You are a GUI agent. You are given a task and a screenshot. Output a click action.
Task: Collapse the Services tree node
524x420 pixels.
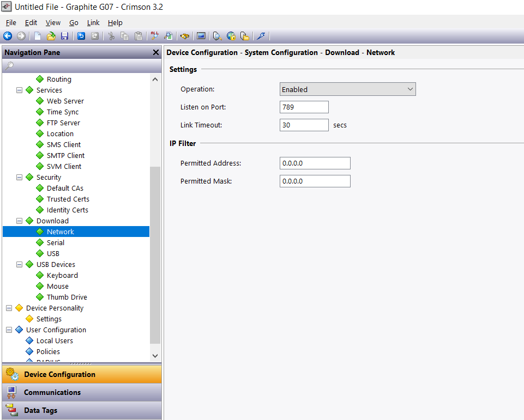tap(20, 90)
